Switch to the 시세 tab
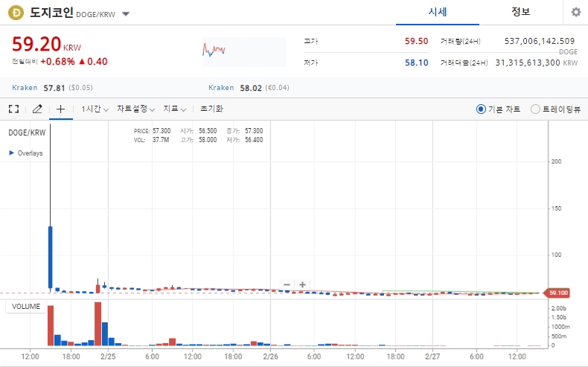Viewport: 588px width, 367px height. click(438, 12)
